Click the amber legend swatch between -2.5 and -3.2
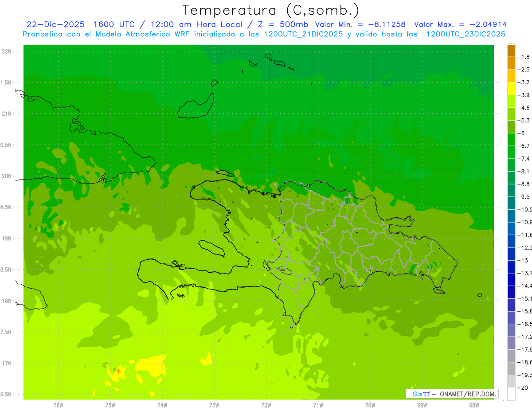This screenshot has width=532, height=411. (x=511, y=76)
